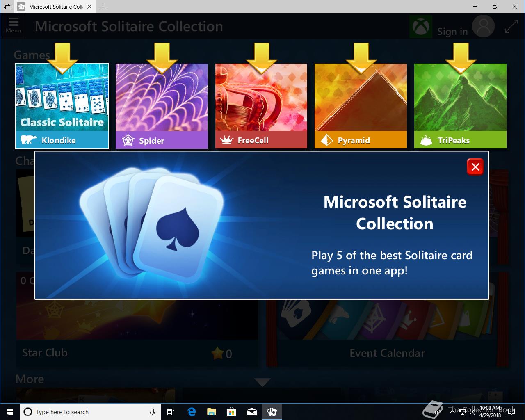This screenshot has height=420, width=525.
Task: Click the tab sets icon in title bar
Action: coord(7,7)
